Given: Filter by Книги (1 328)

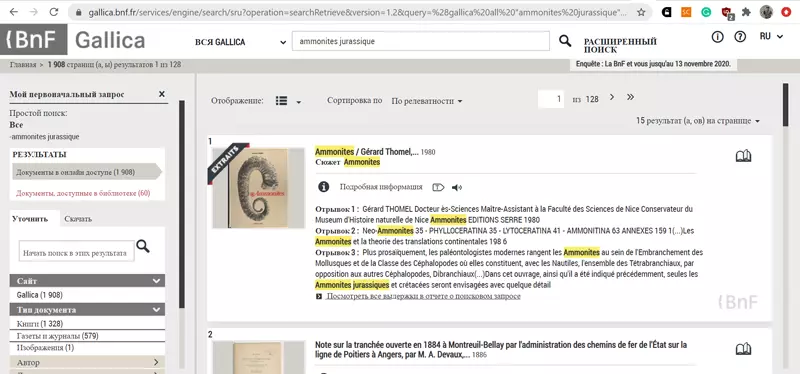Looking at the screenshot, I should tap(40, 324).
